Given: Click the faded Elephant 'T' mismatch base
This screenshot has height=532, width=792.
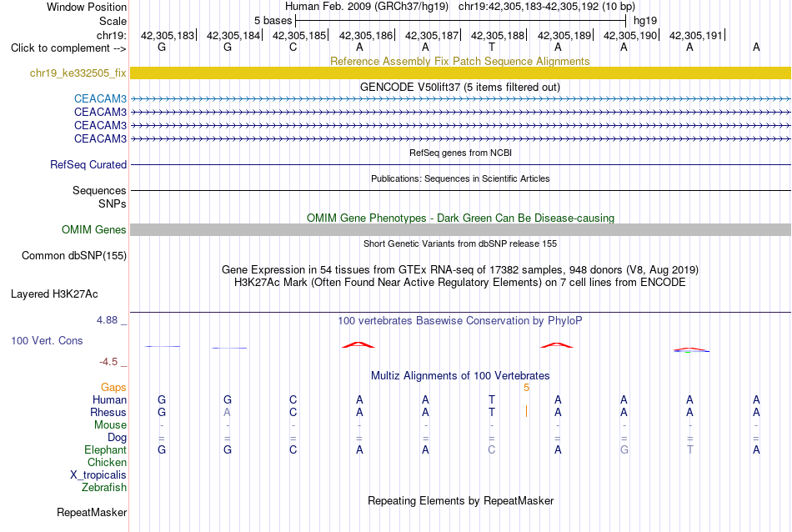Looking at the screenshot, I should (x=690, y=449).
